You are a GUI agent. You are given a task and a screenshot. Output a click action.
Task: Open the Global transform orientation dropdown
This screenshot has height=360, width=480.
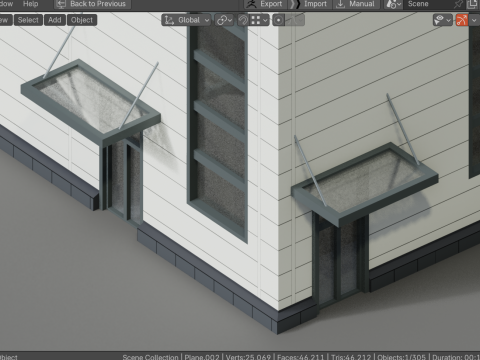click(x=186, y=20)
